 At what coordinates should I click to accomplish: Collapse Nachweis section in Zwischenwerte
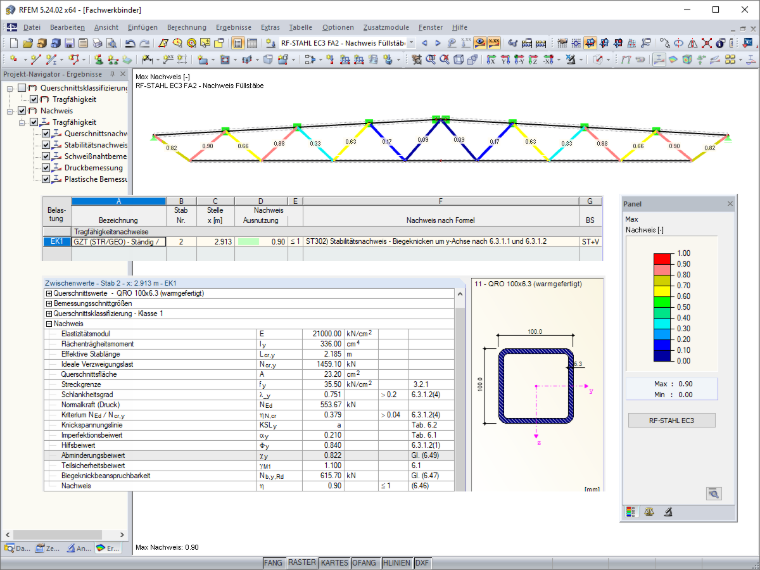pos(48,324)
